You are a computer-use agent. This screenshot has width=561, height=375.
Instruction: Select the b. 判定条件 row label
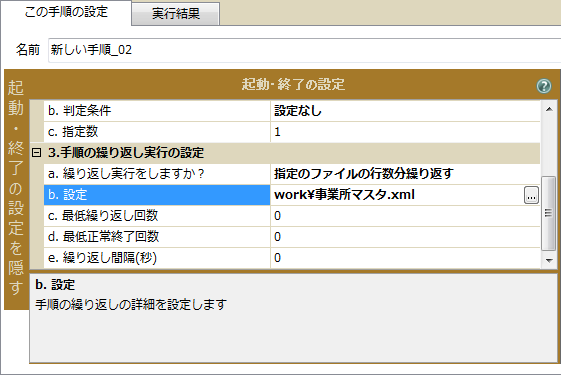click(157, 111)
